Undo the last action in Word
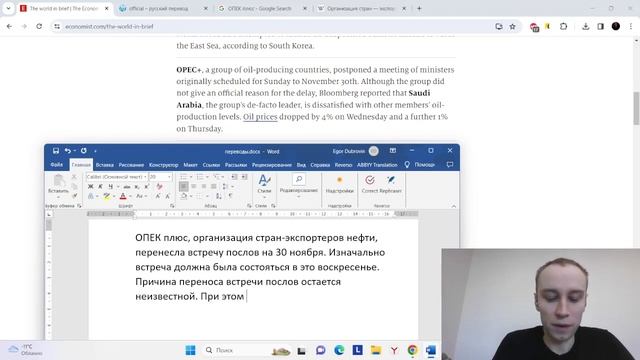The image size is (640, 360). coord(68,151)
